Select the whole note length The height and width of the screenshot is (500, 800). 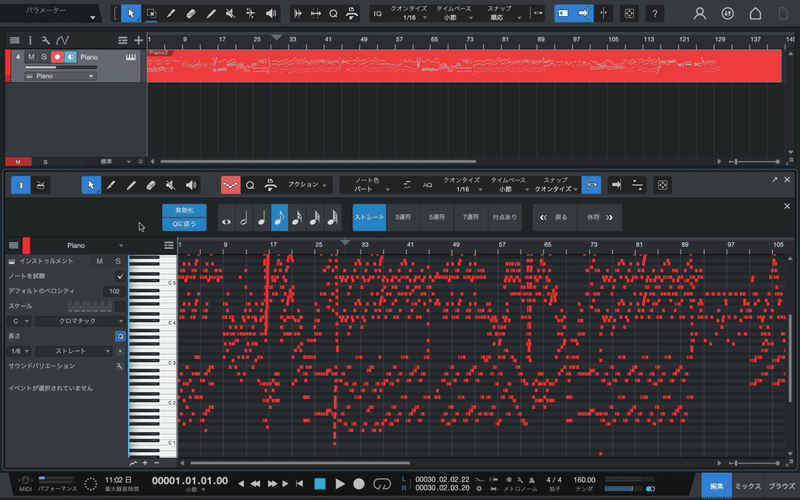pos(226,218)
